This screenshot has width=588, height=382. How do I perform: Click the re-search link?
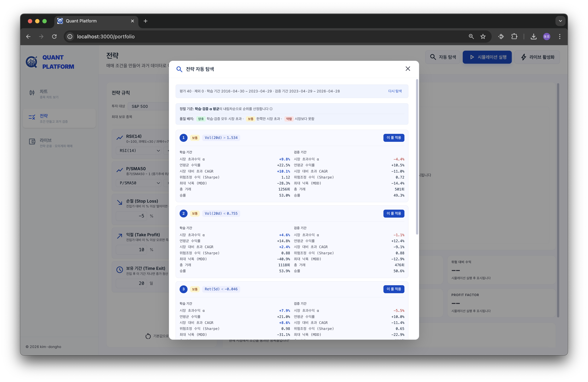[x=395, y=91]
